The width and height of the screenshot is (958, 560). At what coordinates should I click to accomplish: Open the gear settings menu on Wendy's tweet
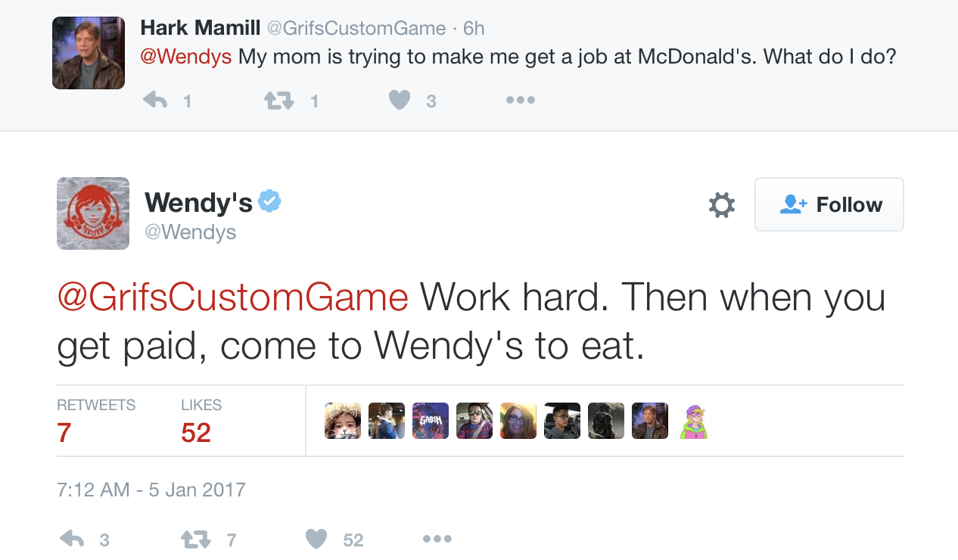[721, 205]
